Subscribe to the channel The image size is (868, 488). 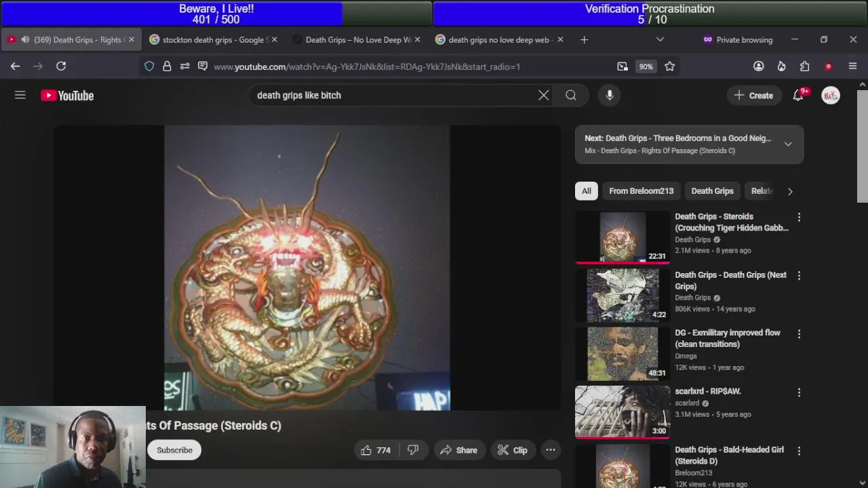(174, 450)
